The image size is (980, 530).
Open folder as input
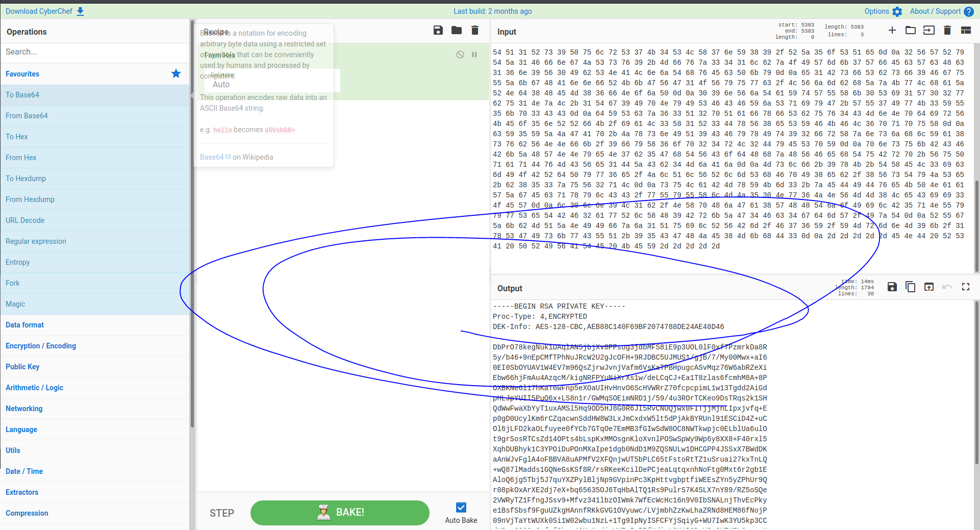911,30
